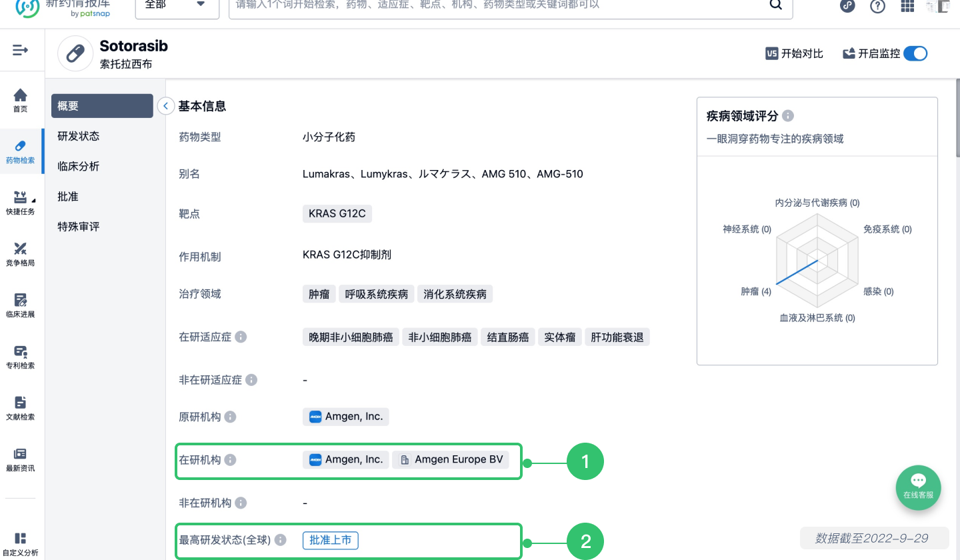This screenshot has height=560, width=960.
Task: Show info icon beside 非在研机构
Action: (x=241, y=503)
